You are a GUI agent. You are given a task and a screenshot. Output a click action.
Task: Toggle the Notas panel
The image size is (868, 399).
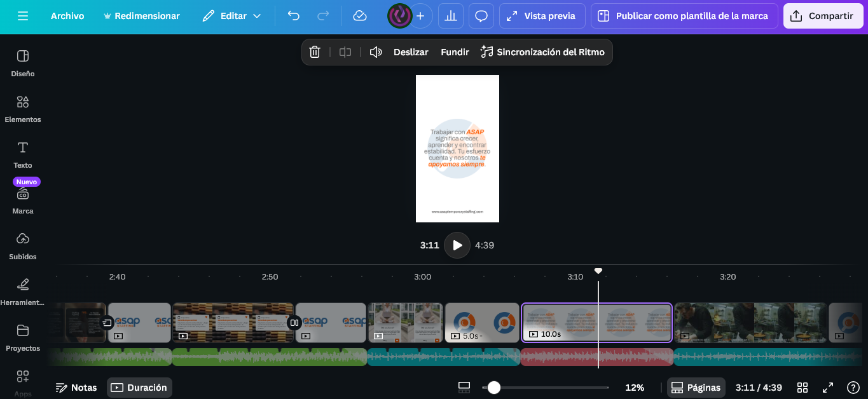[x=76, y=388]
